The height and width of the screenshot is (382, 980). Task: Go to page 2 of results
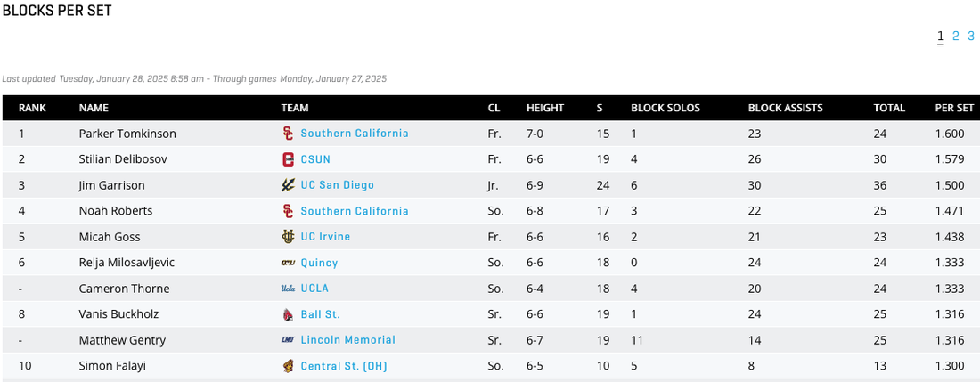tap(956, 37)
